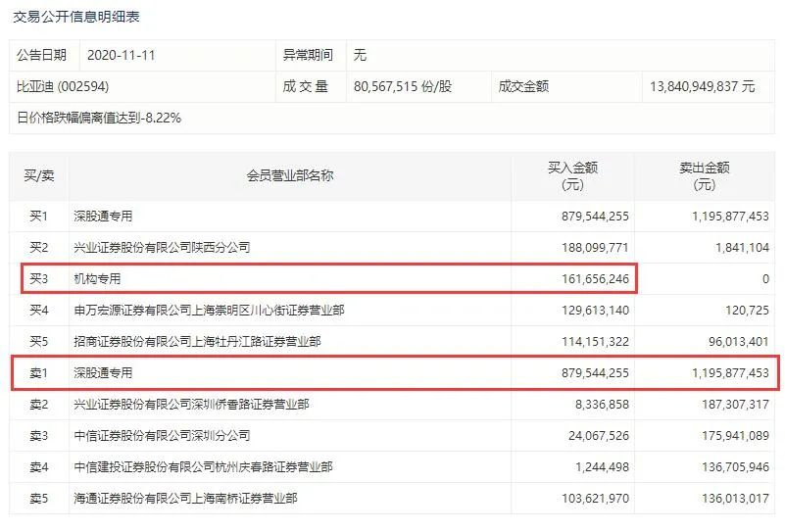
Task: Click 招商证券股份有限公司上海牡丹江路证券营业部
Action: [x=197, y=342]
